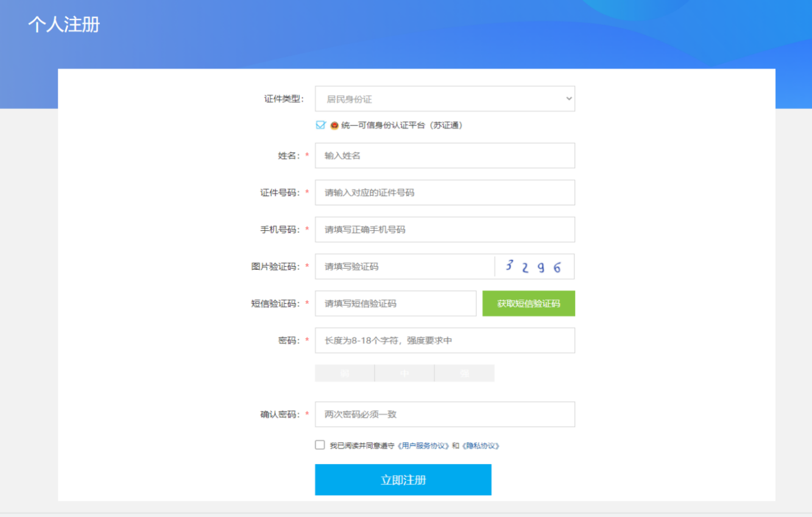Click the 姓名 name input field
Viewport: 812px width, 517px height.
[445, 155]
